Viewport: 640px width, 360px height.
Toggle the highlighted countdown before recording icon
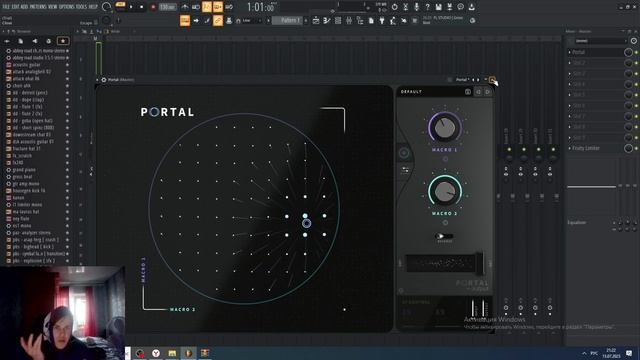tap(207, 7)
